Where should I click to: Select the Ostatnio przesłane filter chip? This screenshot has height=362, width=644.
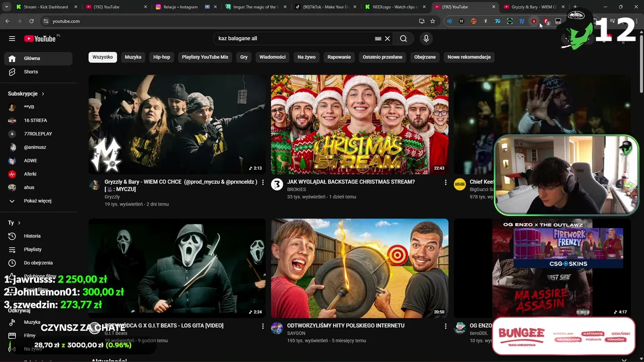(382, 57)
